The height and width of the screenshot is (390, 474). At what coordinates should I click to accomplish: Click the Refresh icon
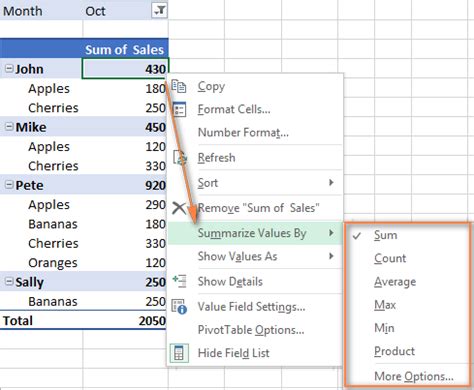click(180, 157)
